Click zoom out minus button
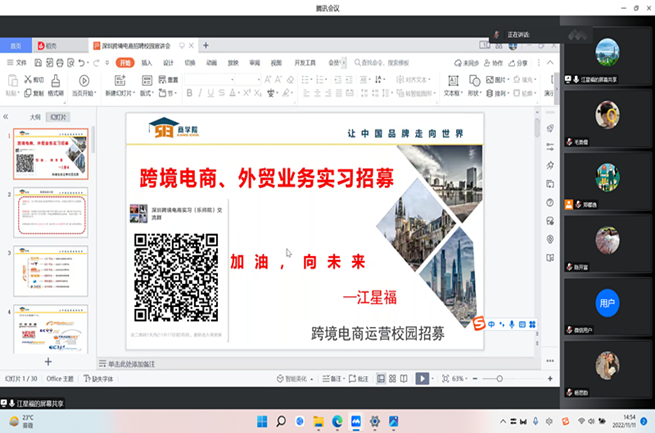This screenshot has height=433, width=655. point(475,379)
